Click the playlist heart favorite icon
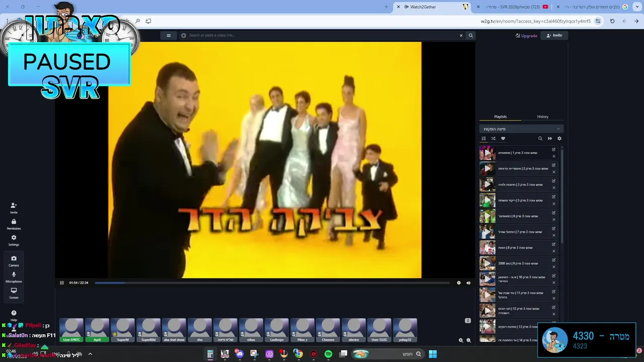The height and width of the screenshot is (362, 644). [x=503, y=138]
